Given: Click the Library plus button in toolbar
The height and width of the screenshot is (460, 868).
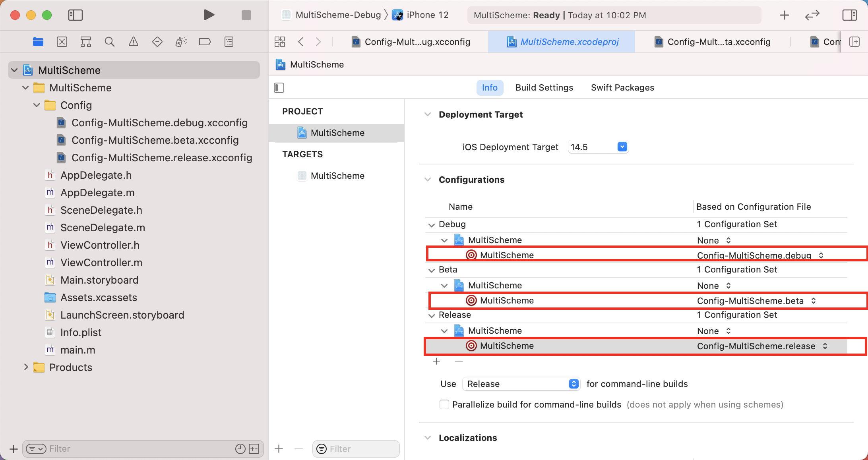Looking at the screenshot, I should 784,15.
